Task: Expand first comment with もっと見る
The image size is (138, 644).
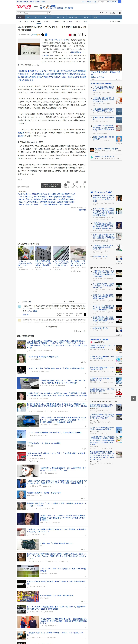Action: click(x=33, y=311)
